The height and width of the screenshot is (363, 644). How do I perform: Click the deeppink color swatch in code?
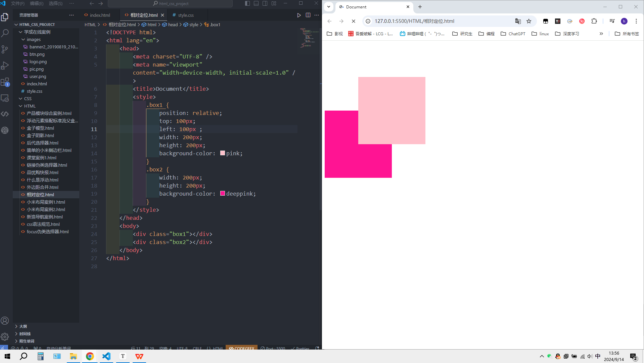[x=223, y=194]
